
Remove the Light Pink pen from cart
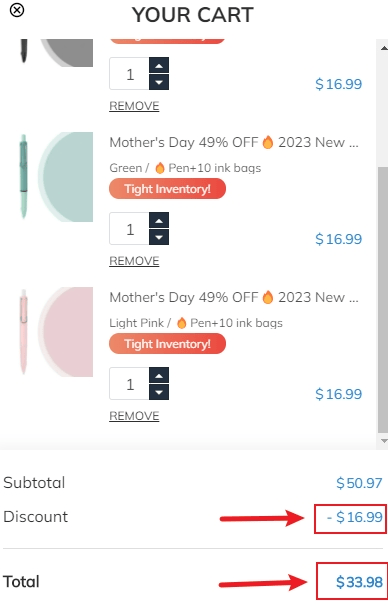134,416
